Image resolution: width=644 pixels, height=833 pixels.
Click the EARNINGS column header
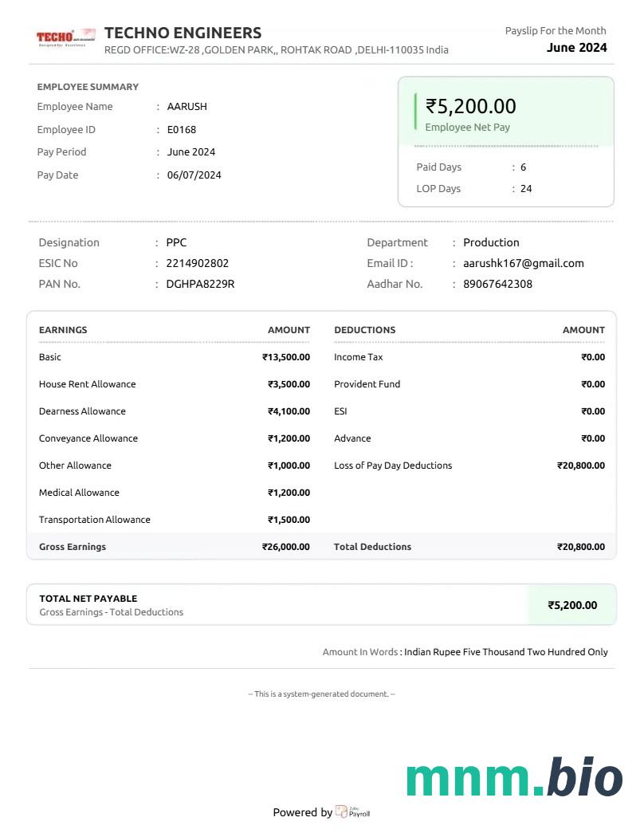(63, 329)
